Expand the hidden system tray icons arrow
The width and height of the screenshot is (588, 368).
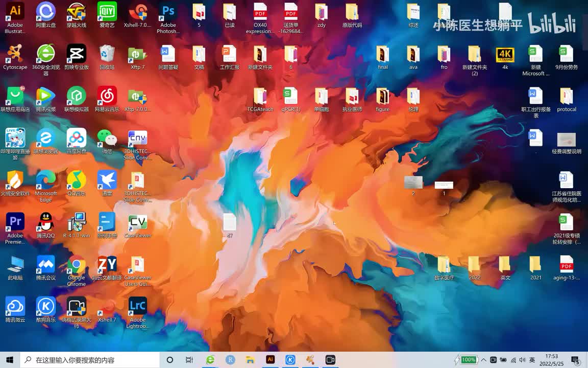click(x=483, y=360)
